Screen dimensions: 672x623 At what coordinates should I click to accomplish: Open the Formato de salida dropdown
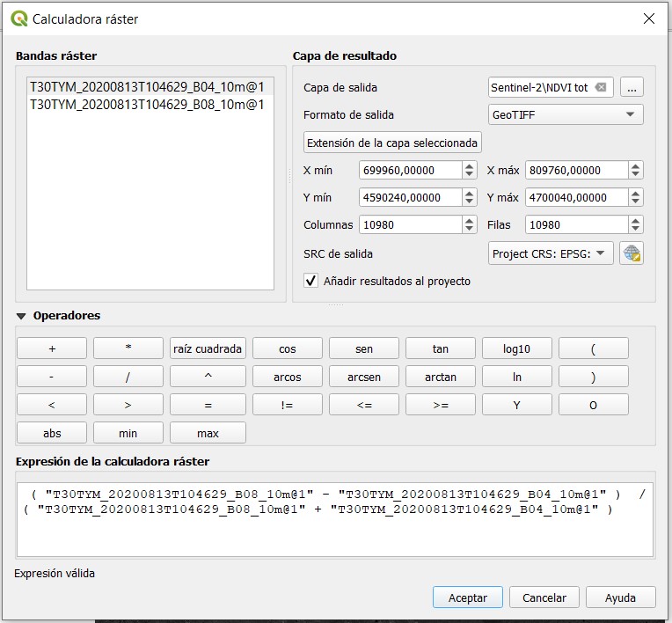tap(566, 114)
